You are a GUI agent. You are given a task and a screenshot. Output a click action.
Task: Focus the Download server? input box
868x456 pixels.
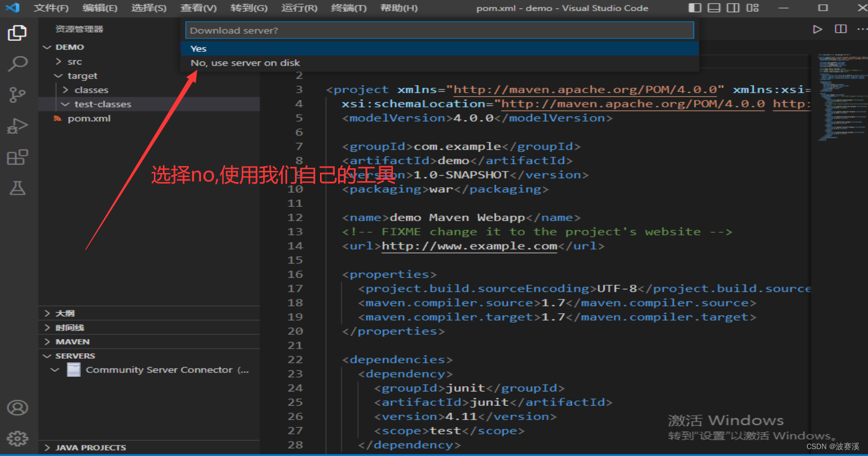(440, 30)
